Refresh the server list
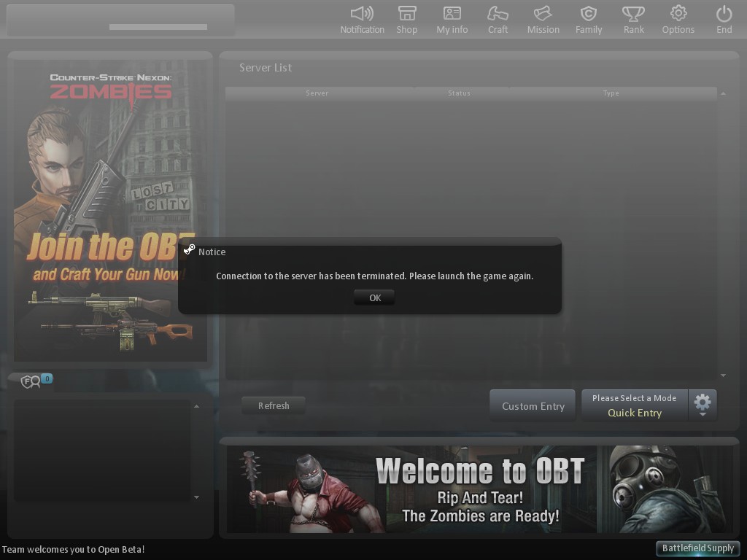The width and height of the screenshot is (747, 560). (274, 405)
